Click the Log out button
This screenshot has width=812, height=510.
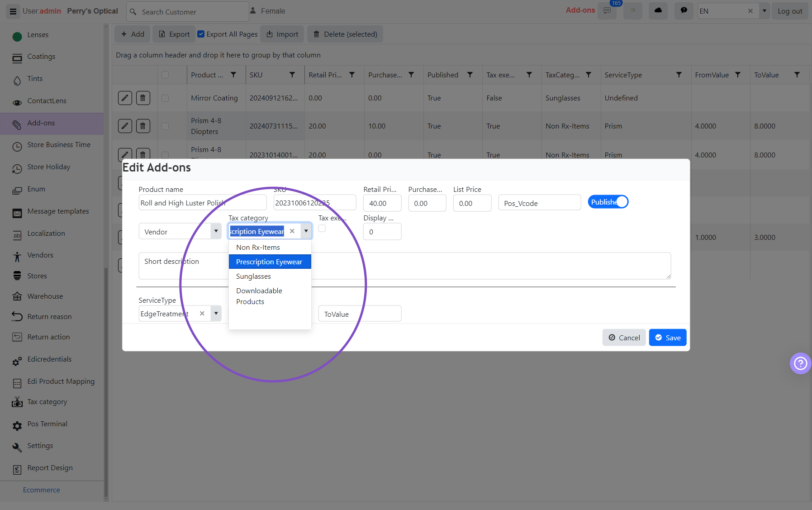[790, 11]
